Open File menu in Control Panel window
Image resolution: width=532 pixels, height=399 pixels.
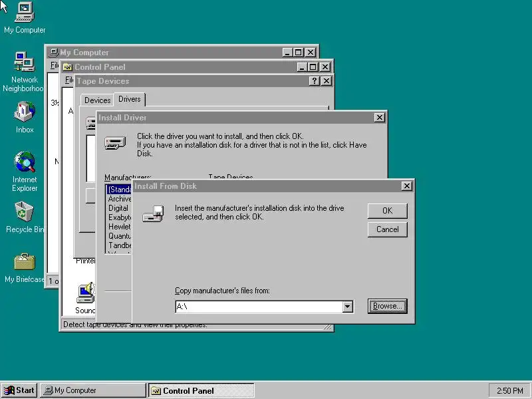69,80
